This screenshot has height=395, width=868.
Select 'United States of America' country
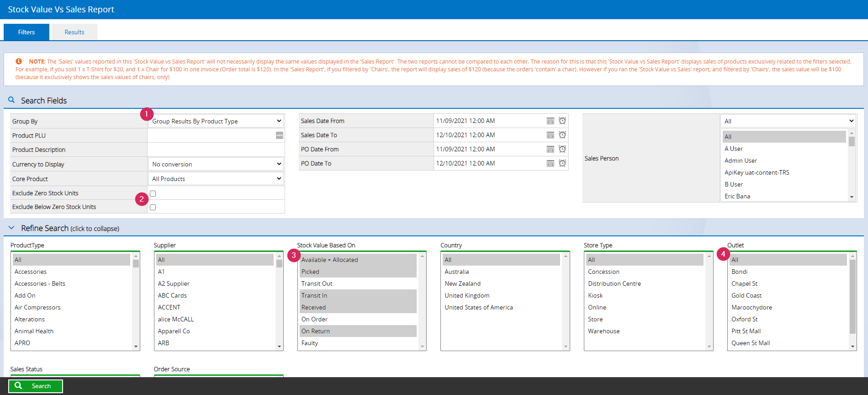502,307
